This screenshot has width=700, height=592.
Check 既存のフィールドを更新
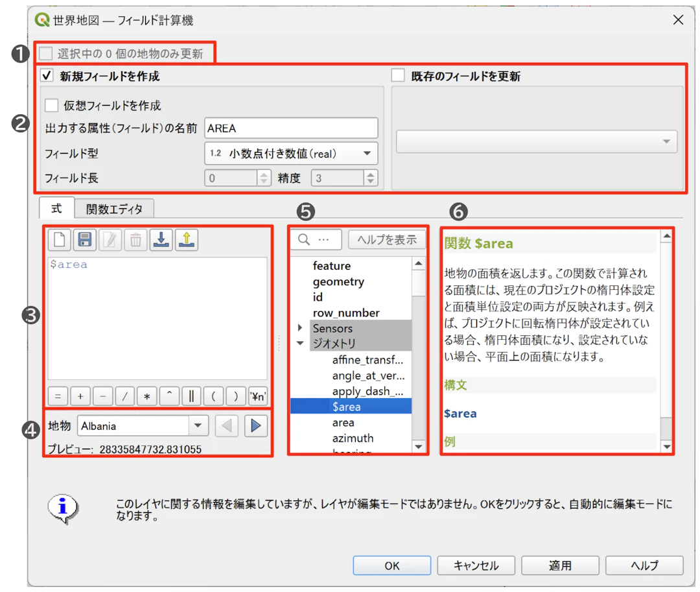(397, 75)
